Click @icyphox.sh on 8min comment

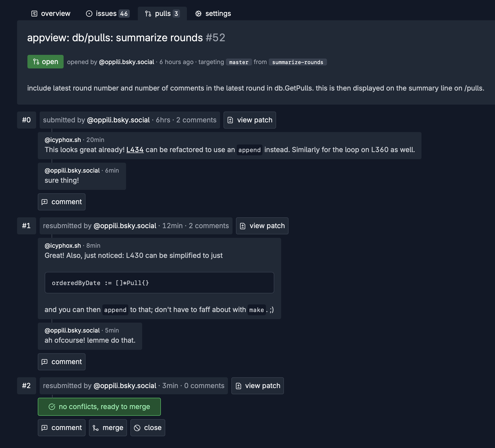coord(63,245)
